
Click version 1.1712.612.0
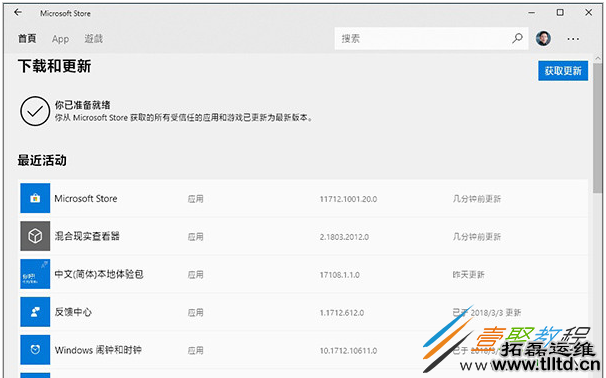pyautogui.click(x=342, y=313)
